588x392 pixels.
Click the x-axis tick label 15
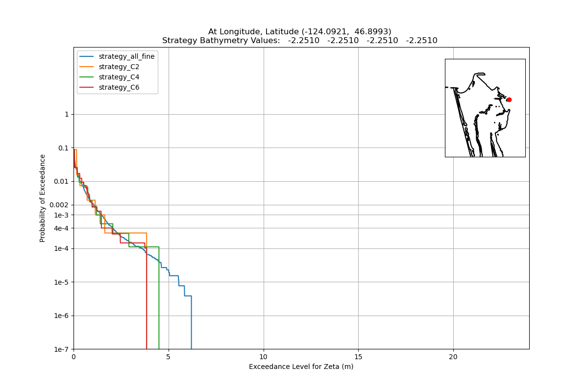[x=358, y=356]
